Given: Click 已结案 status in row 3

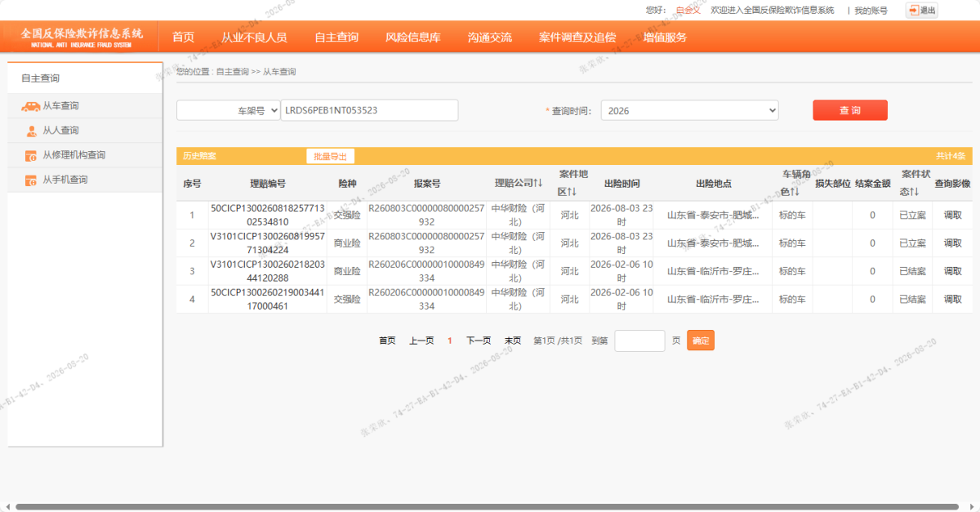Looking at the screenshot, I should point(912,271).
